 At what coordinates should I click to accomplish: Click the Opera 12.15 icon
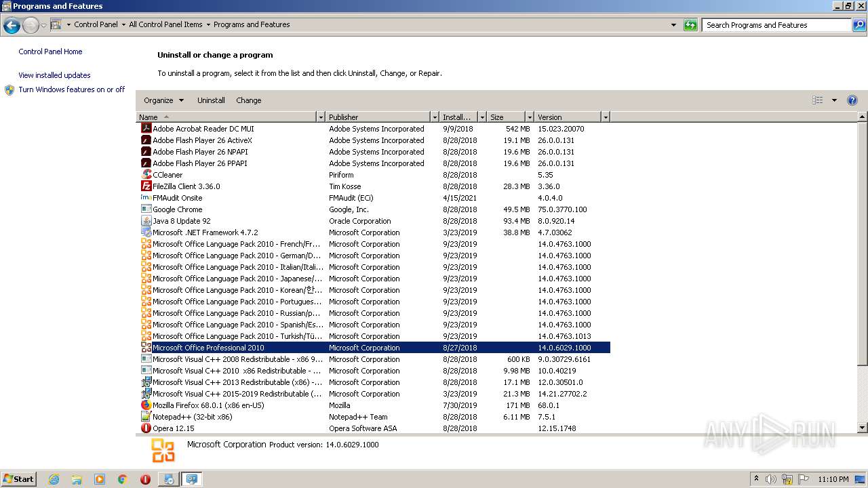146,428
